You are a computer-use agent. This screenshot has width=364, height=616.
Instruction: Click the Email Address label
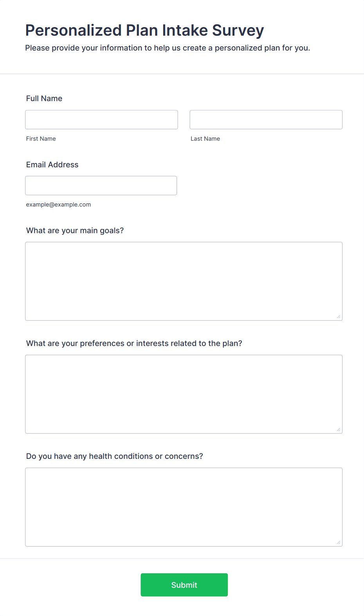click(52, 165)
